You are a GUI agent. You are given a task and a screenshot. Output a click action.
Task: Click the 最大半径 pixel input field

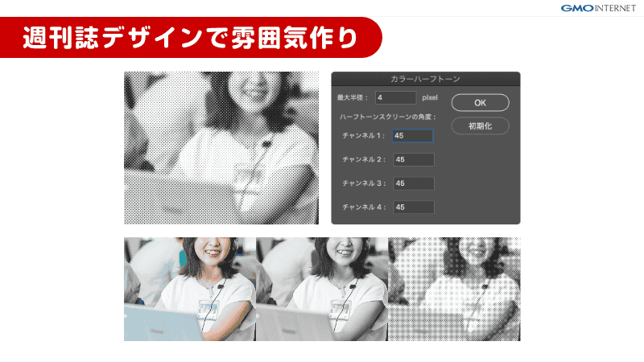(395, 97)
